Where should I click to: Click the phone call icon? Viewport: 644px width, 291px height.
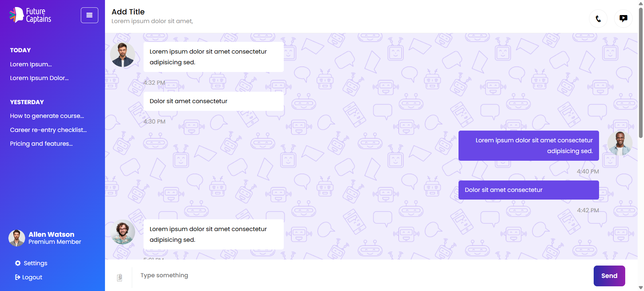598,18
